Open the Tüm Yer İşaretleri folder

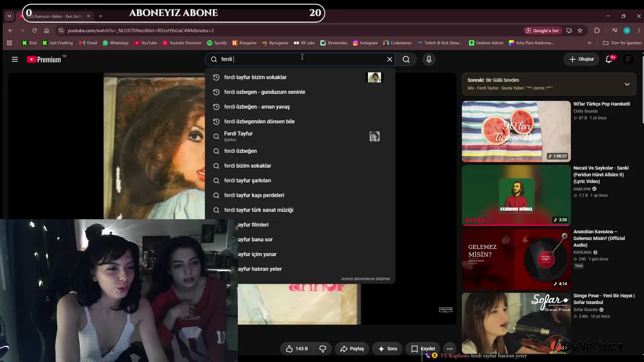622,43
